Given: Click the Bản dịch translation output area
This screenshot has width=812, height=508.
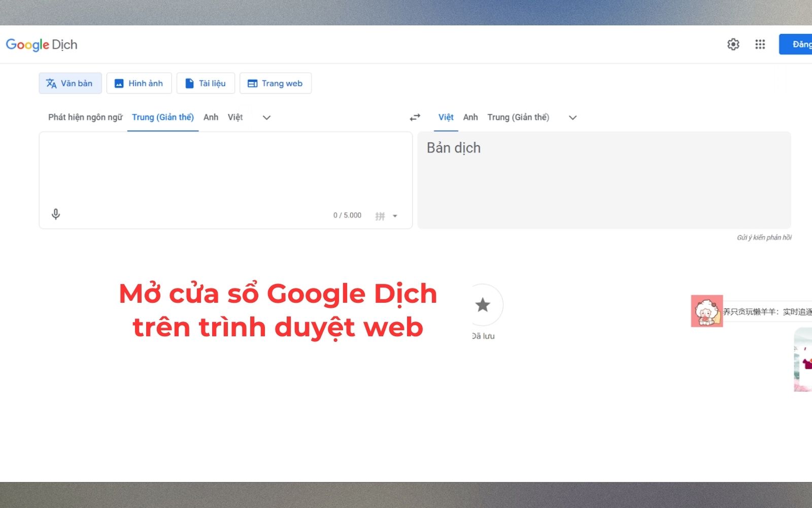Looking at the screenshot, I should coord(604,180).
